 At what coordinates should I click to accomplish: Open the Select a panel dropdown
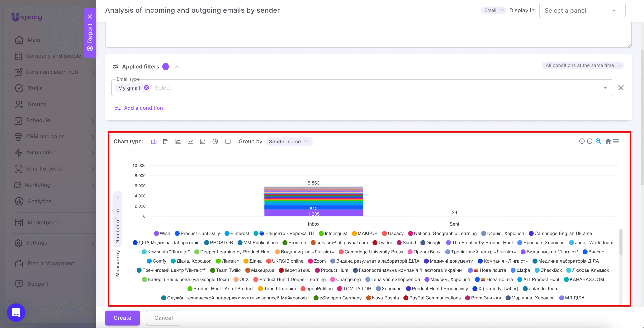[x=582, y=11]
